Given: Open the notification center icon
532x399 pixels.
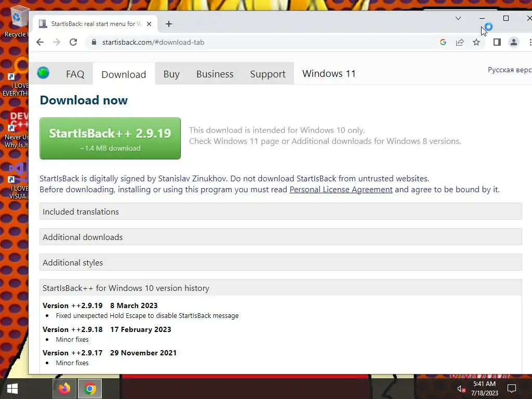Looking at the screenshot, I should tap(512, 389).
